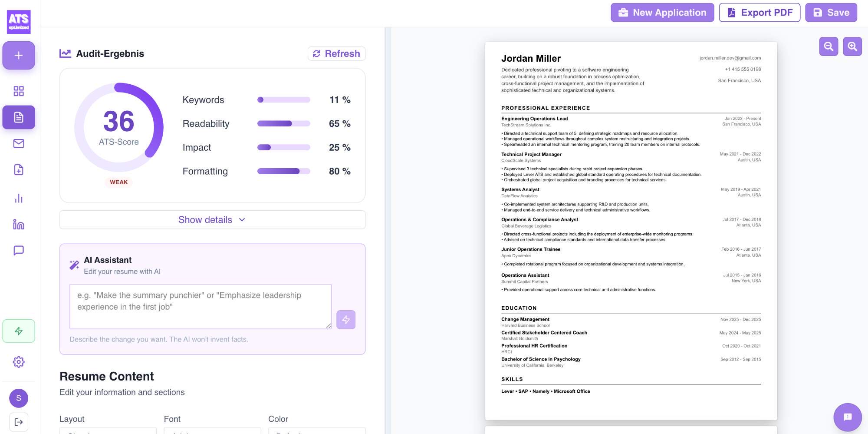Select the resume document tab in sidebar

click(19, 117)
